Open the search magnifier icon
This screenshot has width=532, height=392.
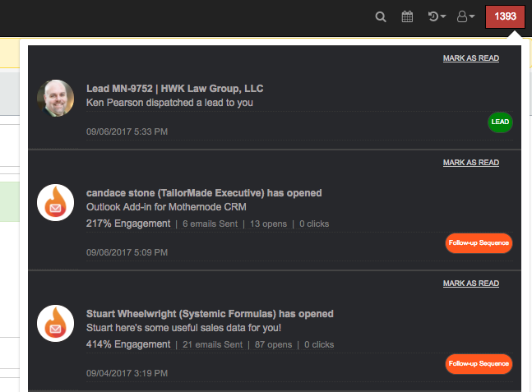(381, 16)
